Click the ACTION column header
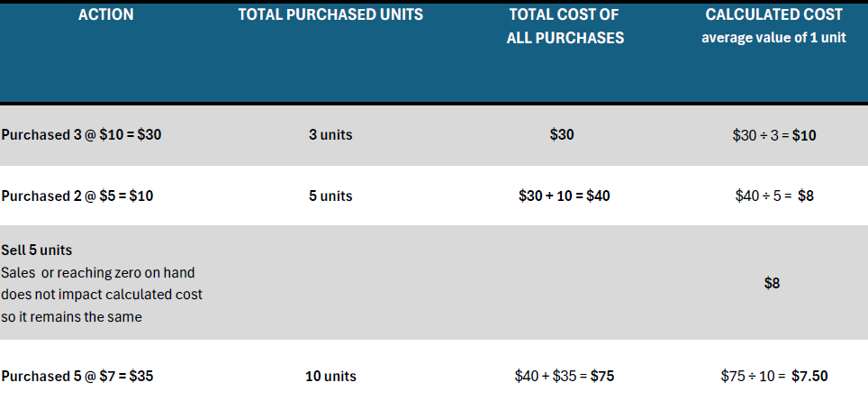The image size is (868, 410). (x=105, y=15)
